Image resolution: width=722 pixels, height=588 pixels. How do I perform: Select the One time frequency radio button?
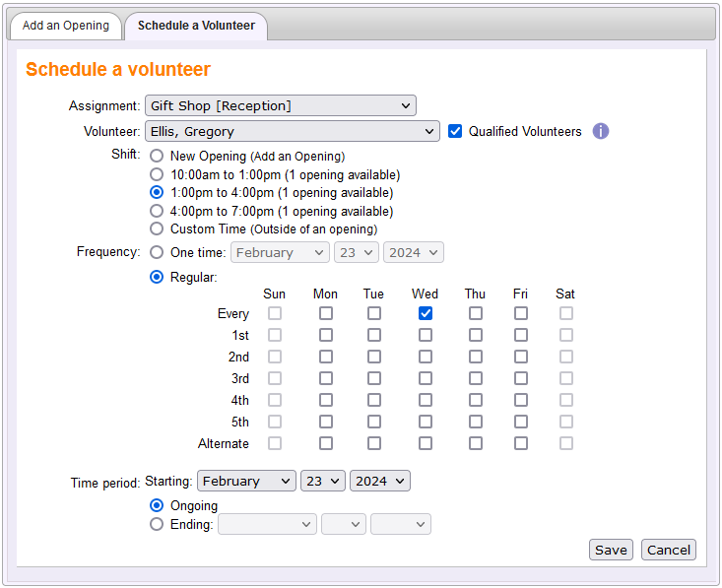(157, 252)
